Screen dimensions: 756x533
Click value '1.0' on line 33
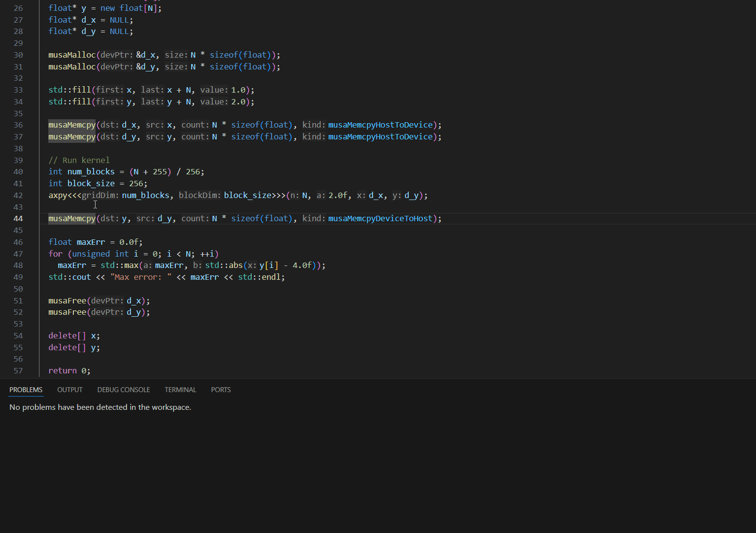pyautogui.click(x=238, y=90)
